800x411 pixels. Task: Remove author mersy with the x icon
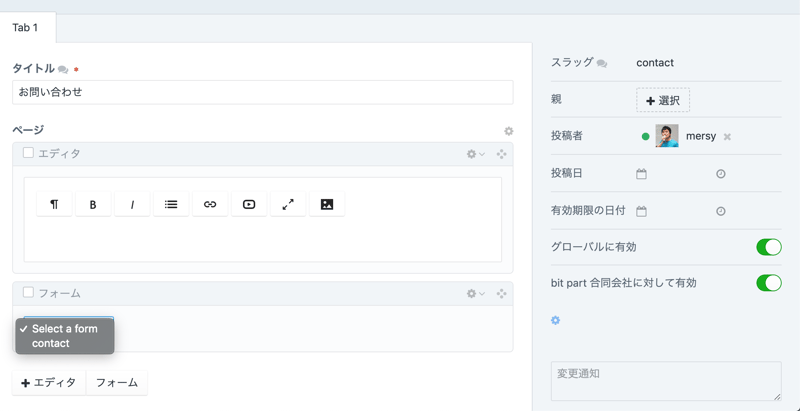click(727, 137)
